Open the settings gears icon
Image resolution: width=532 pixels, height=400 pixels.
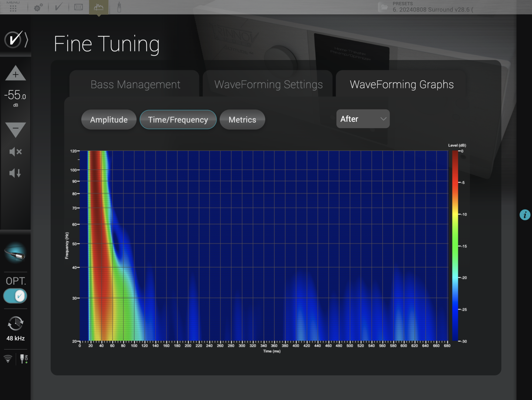click(38, 7)
